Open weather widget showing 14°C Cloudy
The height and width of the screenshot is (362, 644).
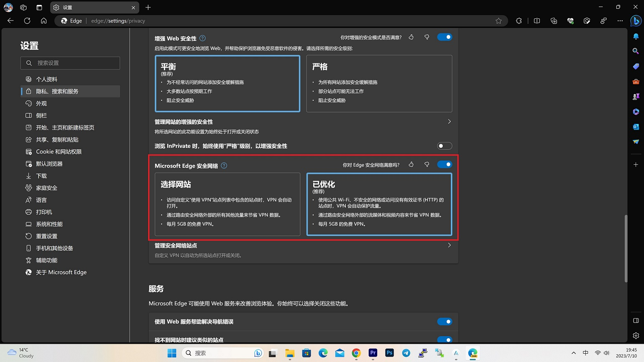coord(21,353)
